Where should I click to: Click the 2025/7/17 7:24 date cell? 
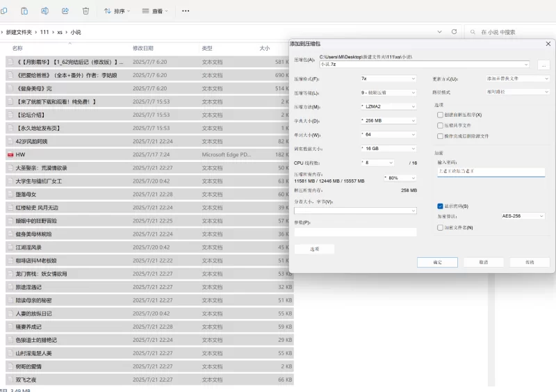click(151, 155)
